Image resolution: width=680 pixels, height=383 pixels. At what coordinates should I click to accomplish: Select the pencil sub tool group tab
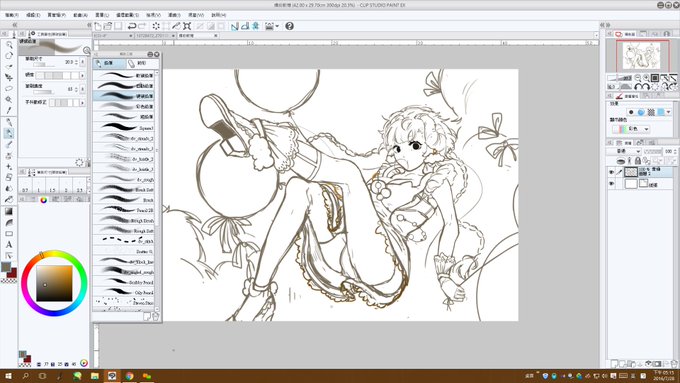(x=109, y=63)
